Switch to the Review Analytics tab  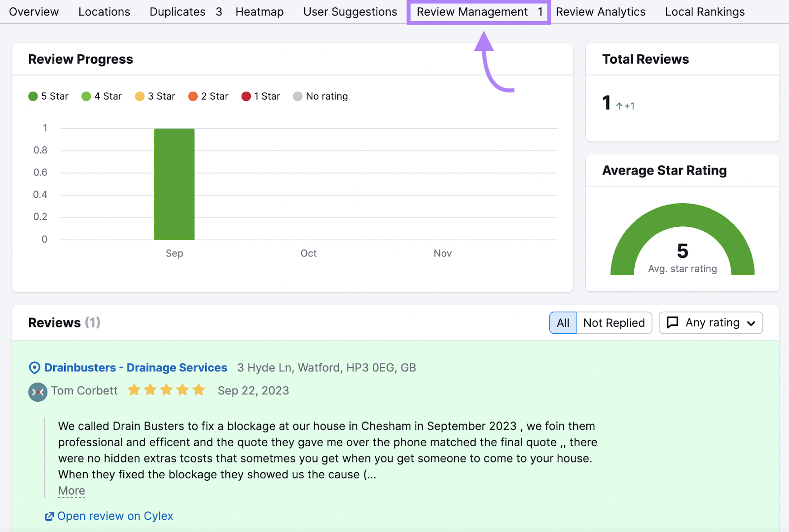tap(601, 11)
